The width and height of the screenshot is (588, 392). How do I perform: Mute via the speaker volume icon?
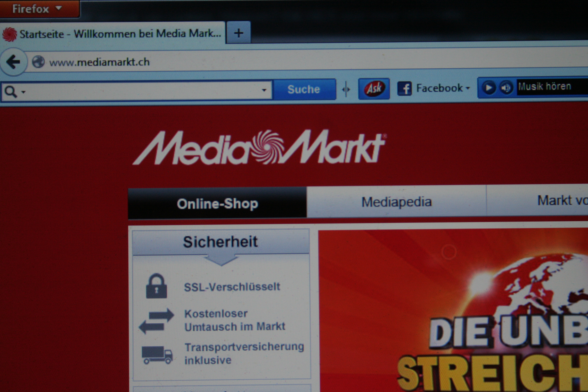pos(506,87)
